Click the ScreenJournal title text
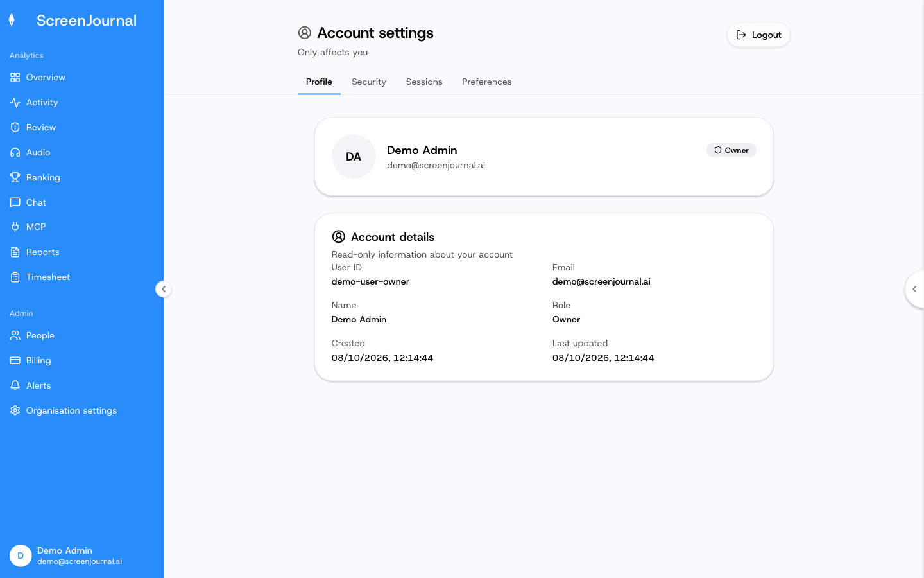The height and width of the screenshot is (578, 924). click(87, 21)
